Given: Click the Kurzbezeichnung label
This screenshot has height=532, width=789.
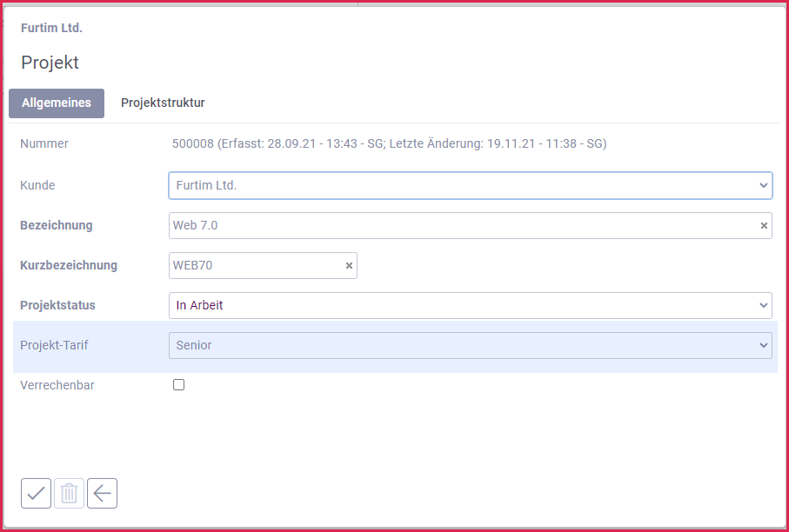Looking at the screenshot, I should 69,265.
